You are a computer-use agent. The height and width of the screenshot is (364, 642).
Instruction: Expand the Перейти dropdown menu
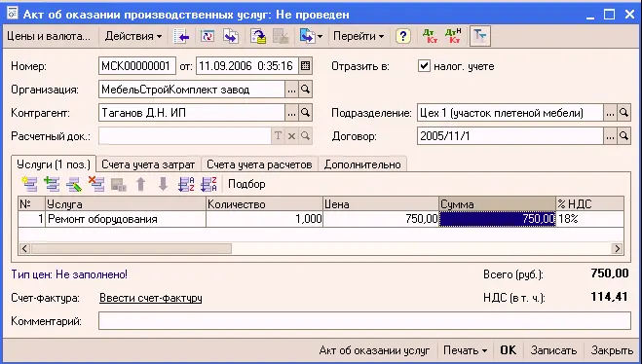359,36
